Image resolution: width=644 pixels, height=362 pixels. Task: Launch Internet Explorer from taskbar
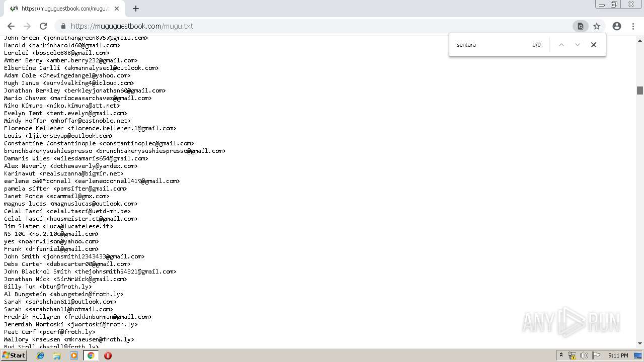point(40,355)
